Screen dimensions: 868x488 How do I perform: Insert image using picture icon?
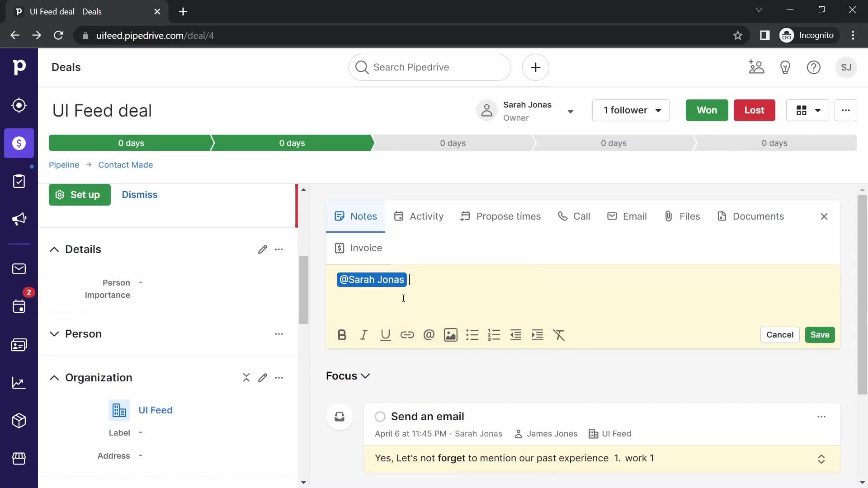click(x=451, y=335)
